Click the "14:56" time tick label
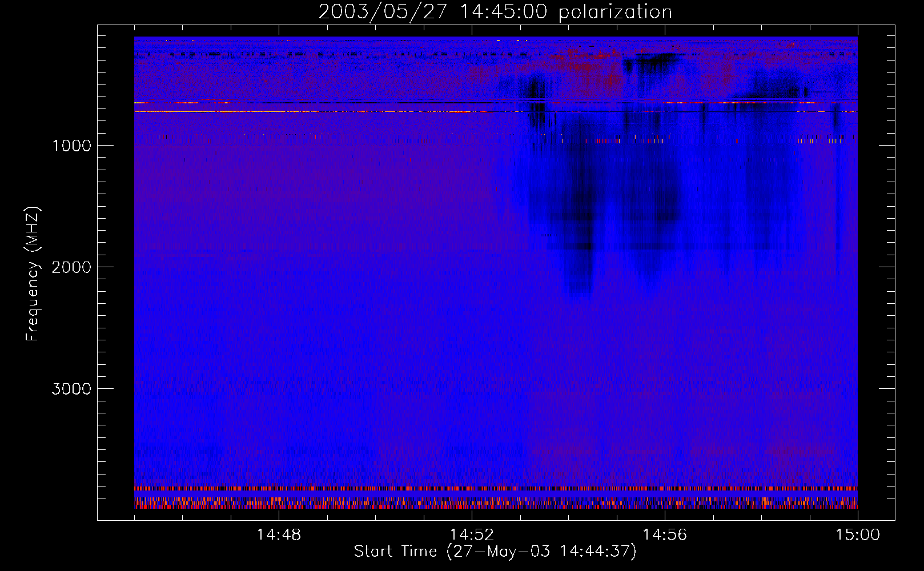The width and height of the screenshot is (924, 571). (665, 535)
